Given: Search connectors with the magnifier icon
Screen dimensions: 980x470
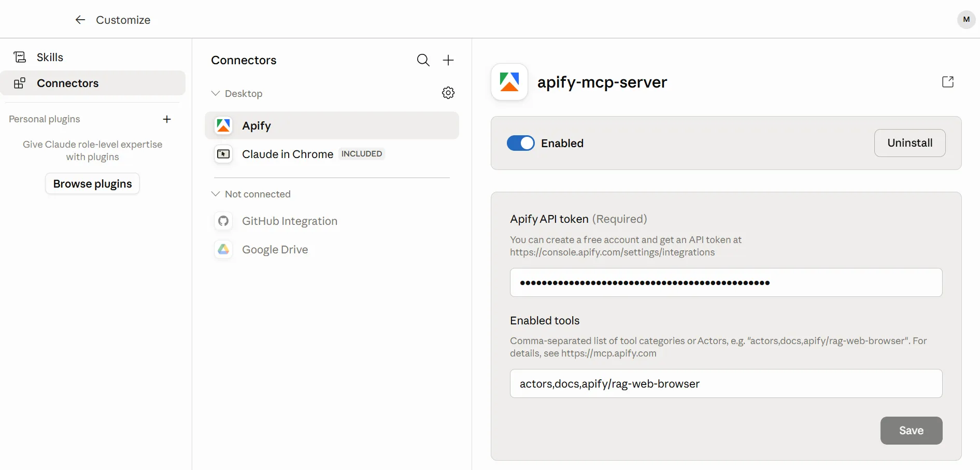Looking at the screenshot, I should [423, 60].
